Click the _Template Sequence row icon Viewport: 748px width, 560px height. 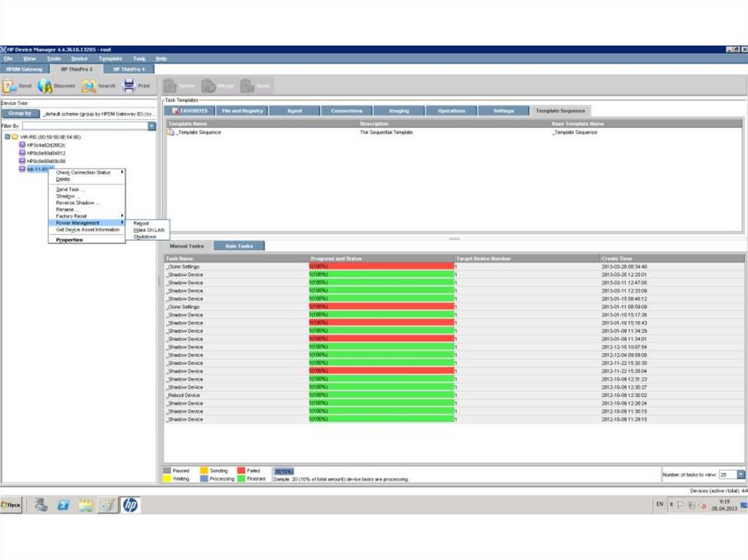click(171, 132)
